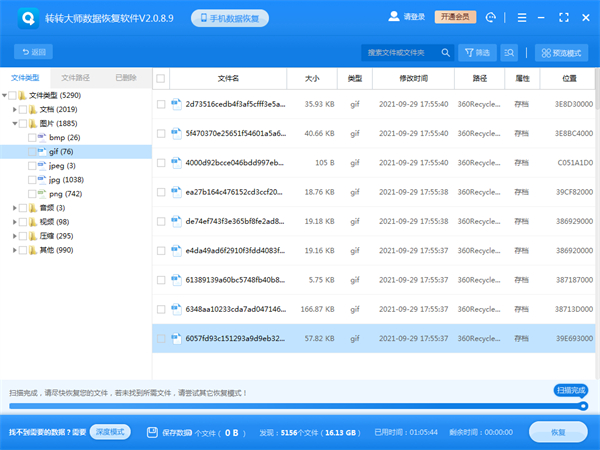The width and height of the screenshot is (600, 450).
Task: Click the 保存数据 save icon
Action: 152,432
